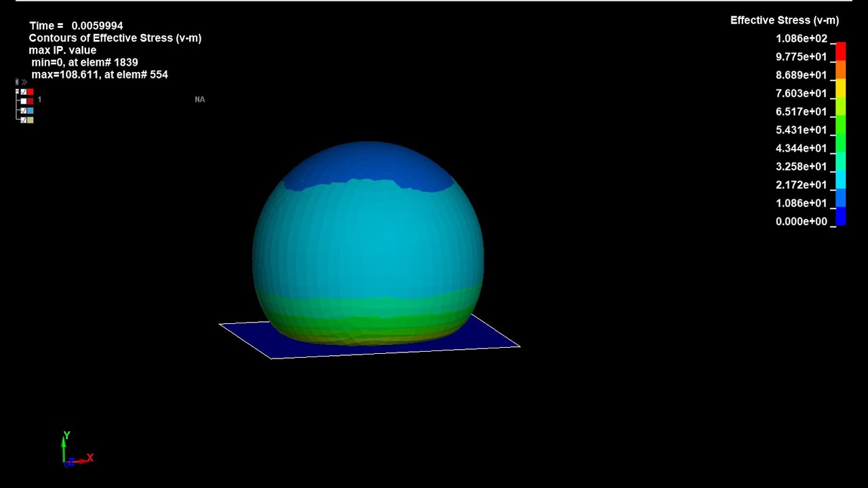Click the small grip handle beside the chevrons

[17, 82]
